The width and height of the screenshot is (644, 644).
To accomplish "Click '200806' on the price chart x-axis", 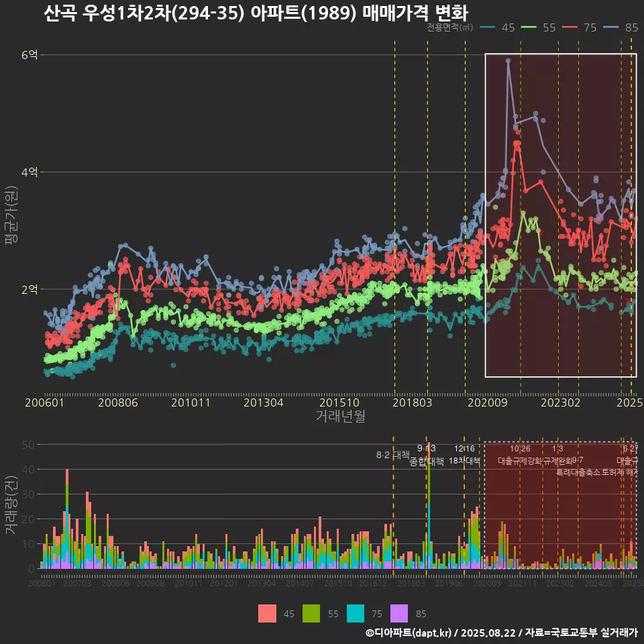I will coord(118,402).
